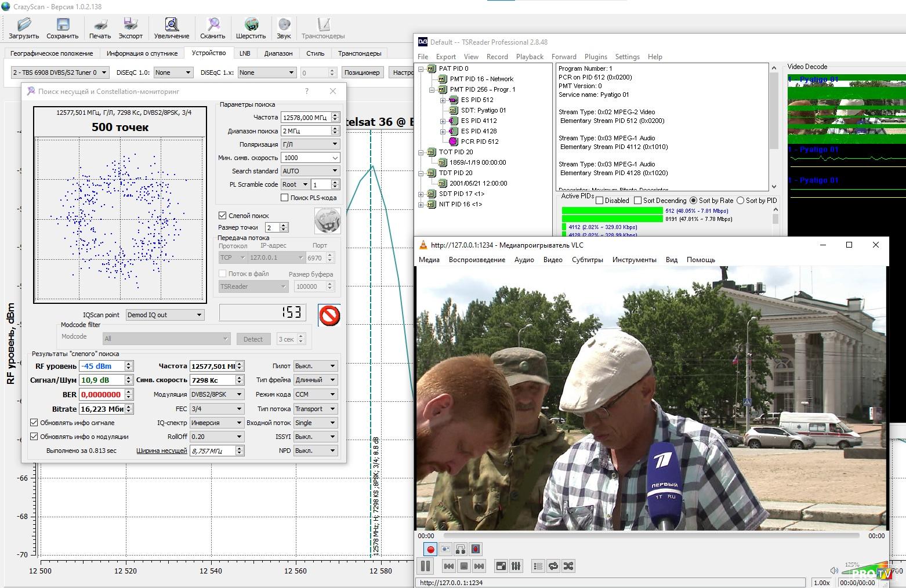
Task: Toggle the Слепой поиск checkbox
Action: 222,216
